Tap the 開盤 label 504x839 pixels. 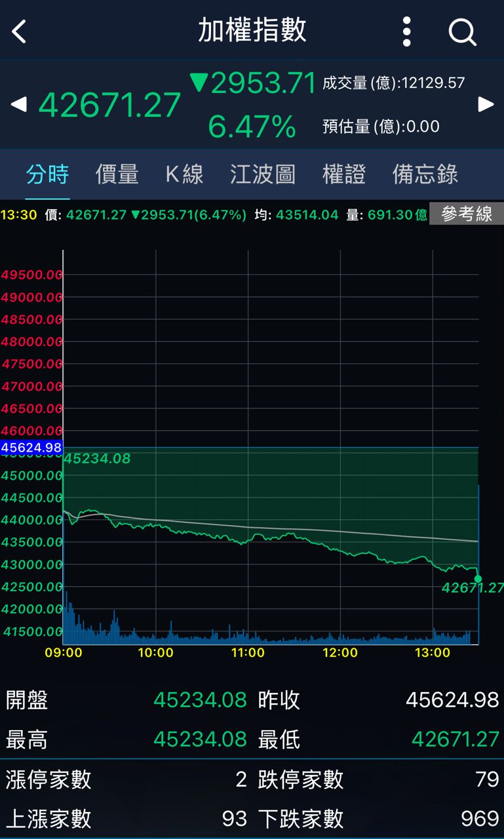[x=27, y=700]
